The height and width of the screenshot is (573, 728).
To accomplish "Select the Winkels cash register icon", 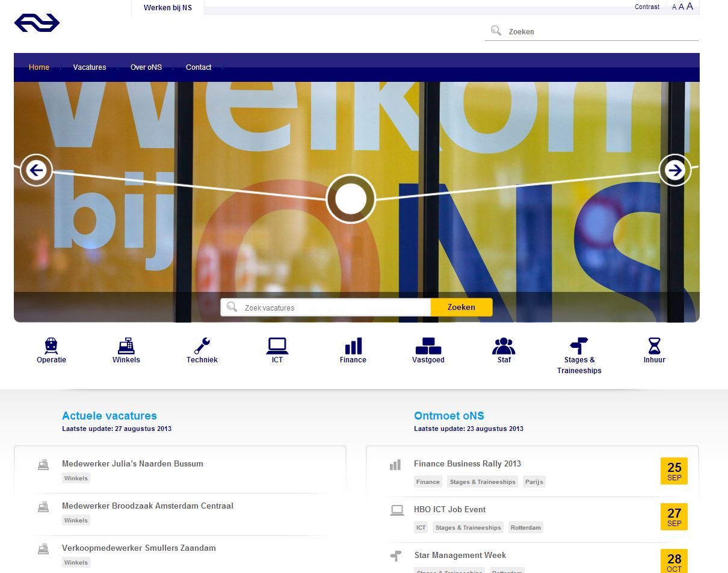I will 126,346.
